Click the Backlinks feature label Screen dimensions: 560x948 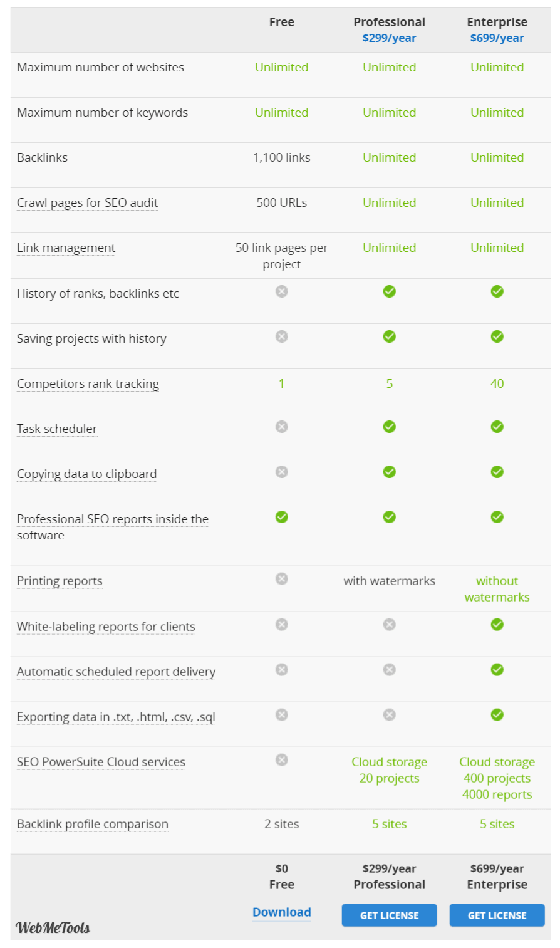tap(42, 158)
